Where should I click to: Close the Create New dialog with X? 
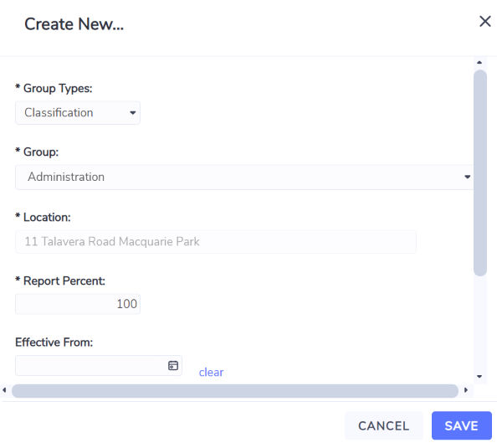click(x=485, y=22)
